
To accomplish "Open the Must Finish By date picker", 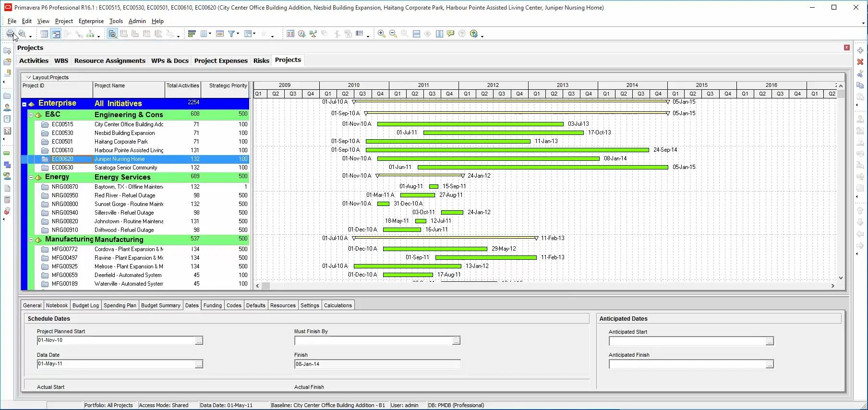I will click(456, 340).
